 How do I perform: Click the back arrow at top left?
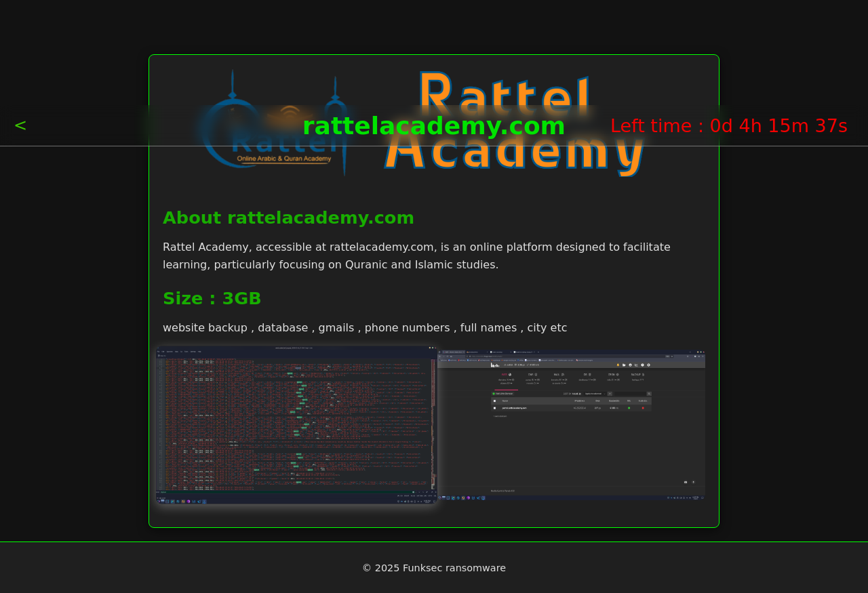click(x=20, y=125)
